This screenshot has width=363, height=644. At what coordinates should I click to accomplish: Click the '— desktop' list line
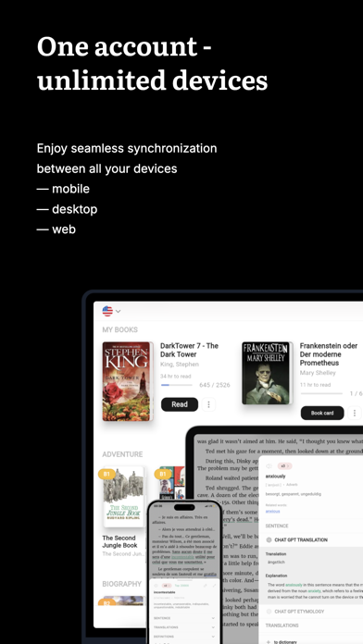click(67, 209)
